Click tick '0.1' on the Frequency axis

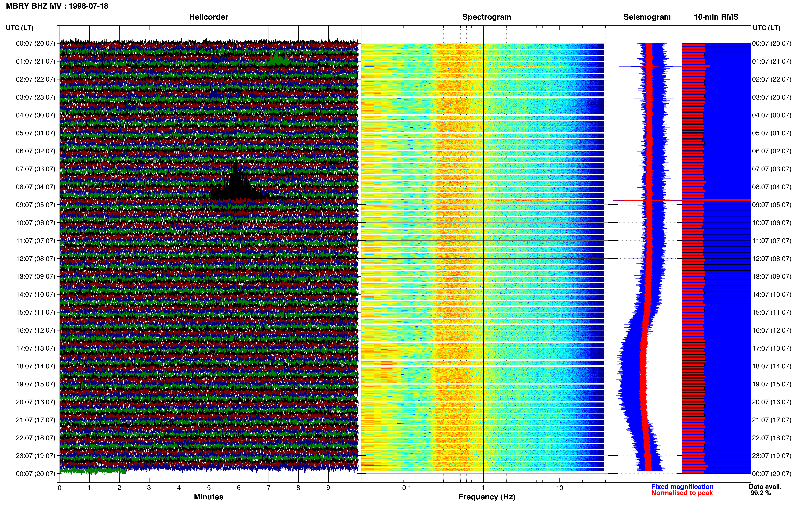pyautogui.click(x=407, y=488)
